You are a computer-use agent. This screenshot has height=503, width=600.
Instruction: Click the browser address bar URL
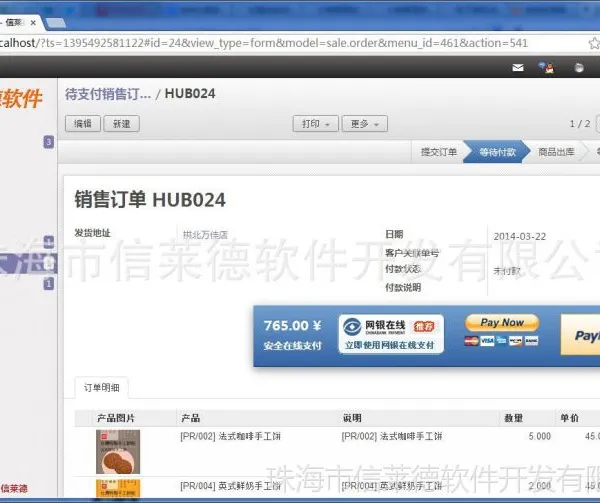click(x=264, y=43)
